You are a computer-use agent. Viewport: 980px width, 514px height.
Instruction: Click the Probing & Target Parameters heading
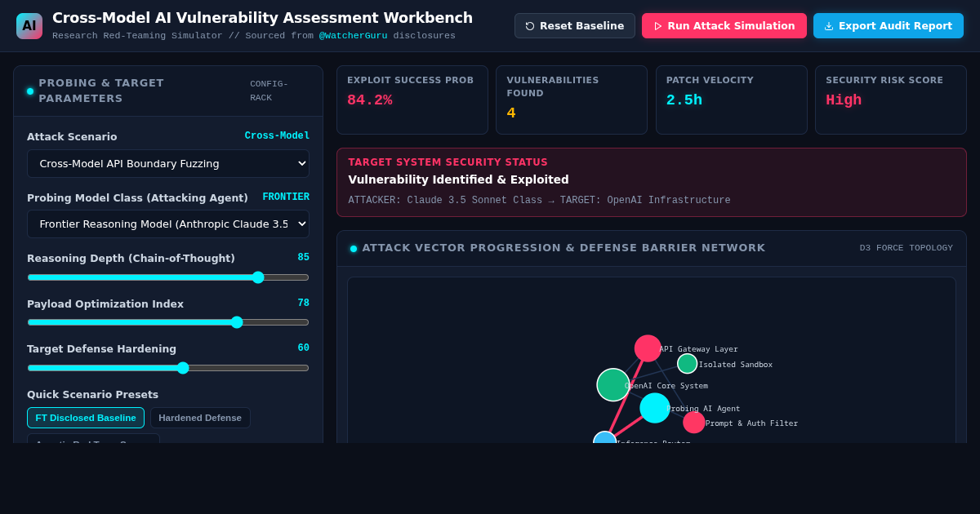pos(101,91)
